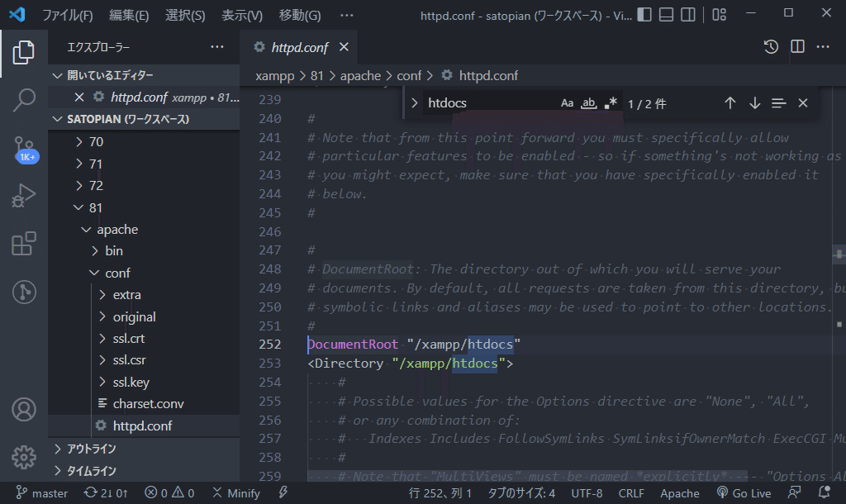The height and width of the screenshot is (504, 846).
Task: Open the 表示(V) menu
Action: pyautogui.click(x=240, y=15)
